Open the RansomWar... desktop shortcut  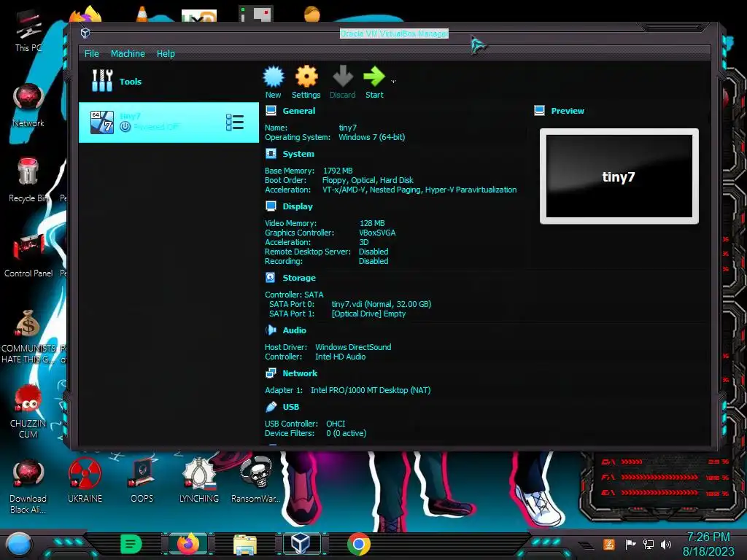(256, 481)
